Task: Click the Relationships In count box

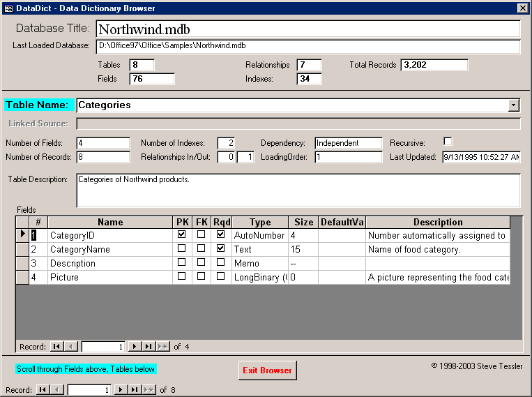Action: [x=226, y=157]
